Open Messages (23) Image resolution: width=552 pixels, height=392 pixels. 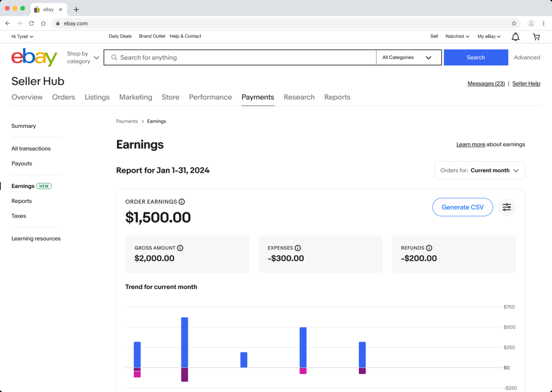(486, 83)
